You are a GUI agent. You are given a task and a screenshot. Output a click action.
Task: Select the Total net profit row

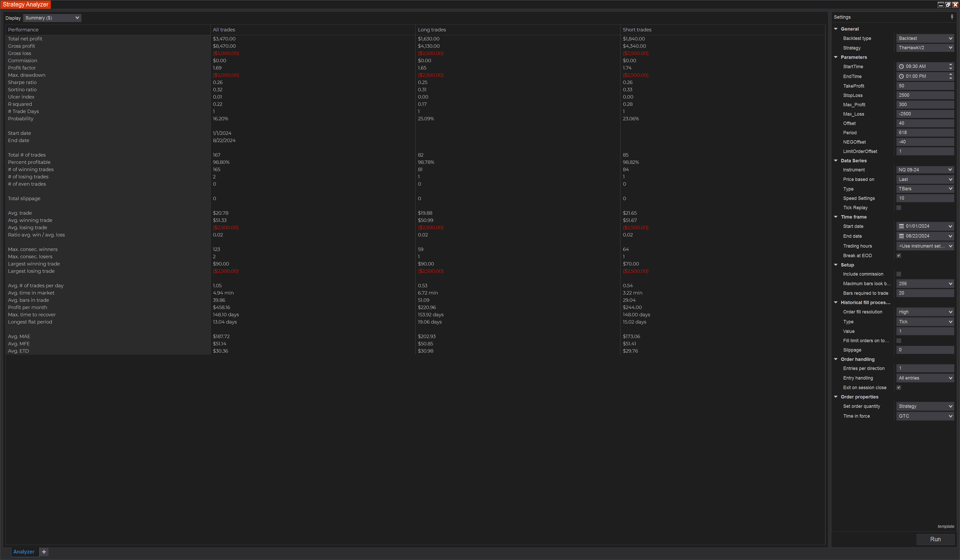415,39
